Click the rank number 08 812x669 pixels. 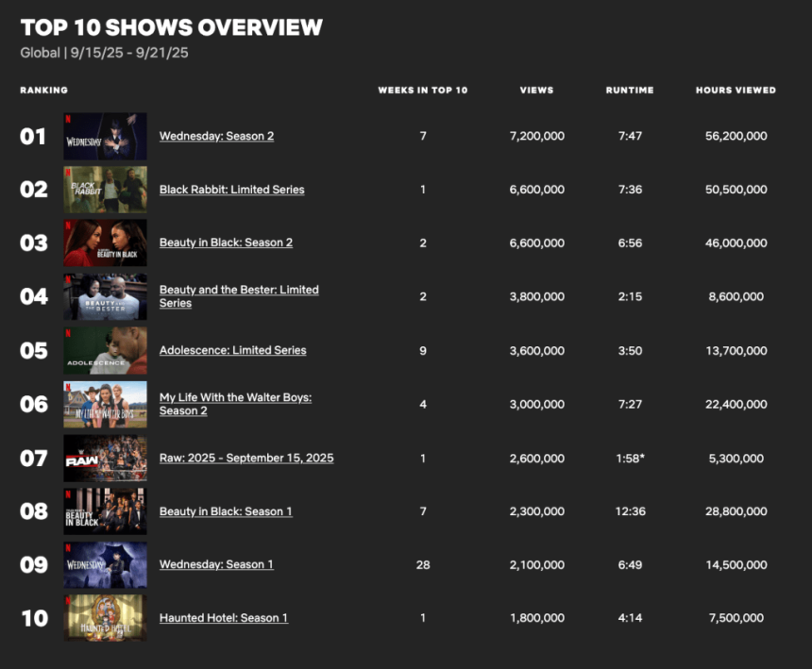tap(34, 511)
